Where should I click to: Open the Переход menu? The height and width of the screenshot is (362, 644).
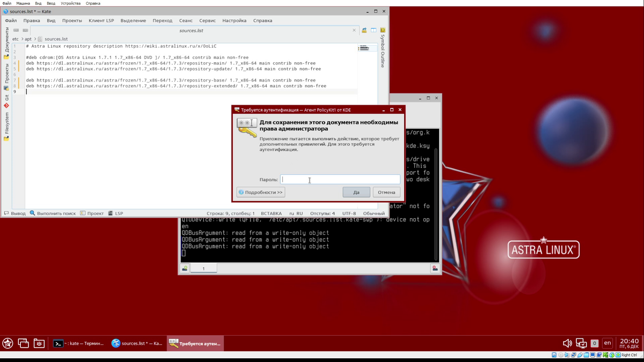pyautogui.click(x=163, y=20)
